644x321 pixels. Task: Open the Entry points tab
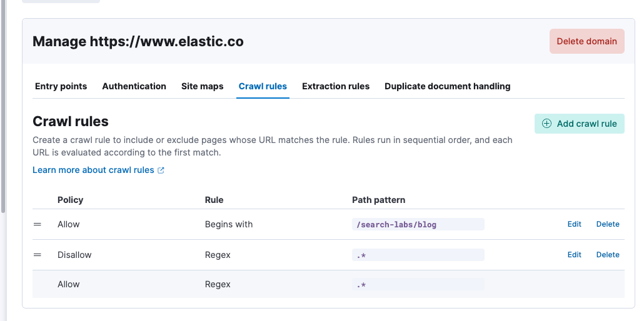click(x=61, y=86)
